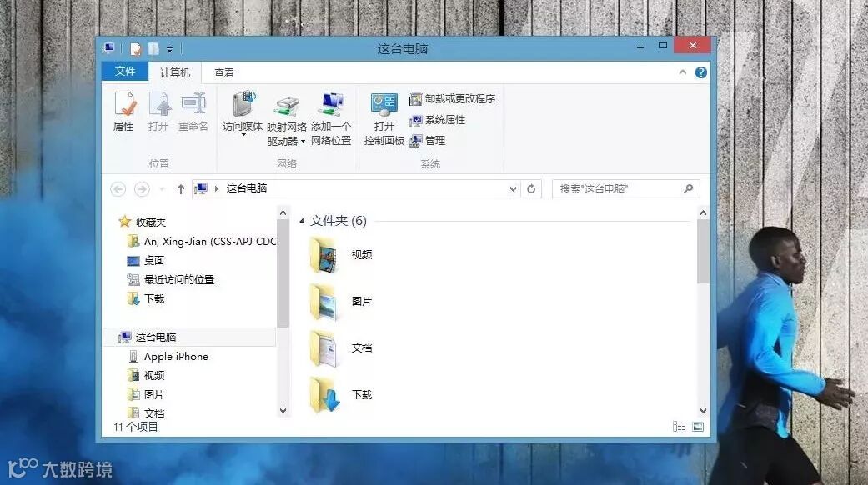Open the address bar history dropdown

point(513,189)
